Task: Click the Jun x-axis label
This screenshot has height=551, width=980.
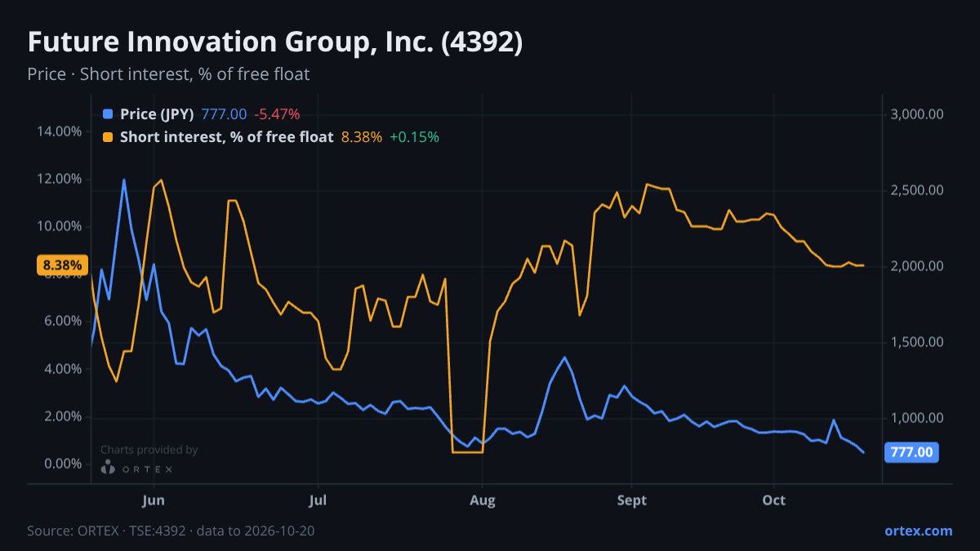Action: [x=154, y=500]
